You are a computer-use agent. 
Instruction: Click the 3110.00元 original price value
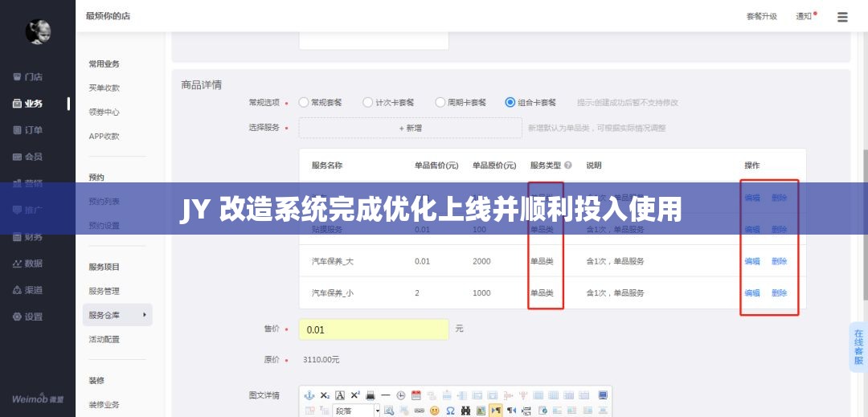pyautogui.click(x=321, y=359)
